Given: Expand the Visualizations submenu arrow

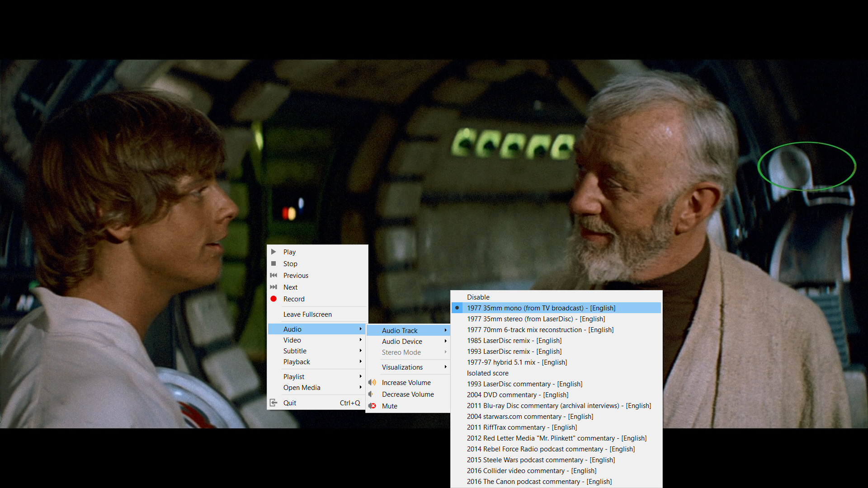Looking at the screenshot, I should pos(445,367).
